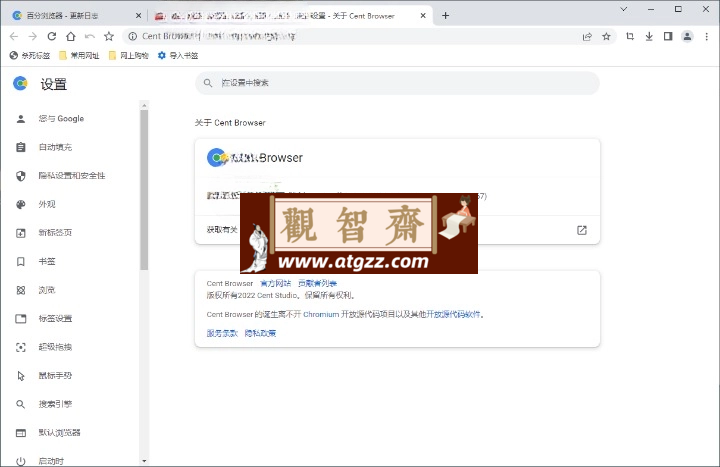Image resolution: width=720 pixels, height=467 pixels.
Task: Click the settings search field
Action: (x=397, y=83)
